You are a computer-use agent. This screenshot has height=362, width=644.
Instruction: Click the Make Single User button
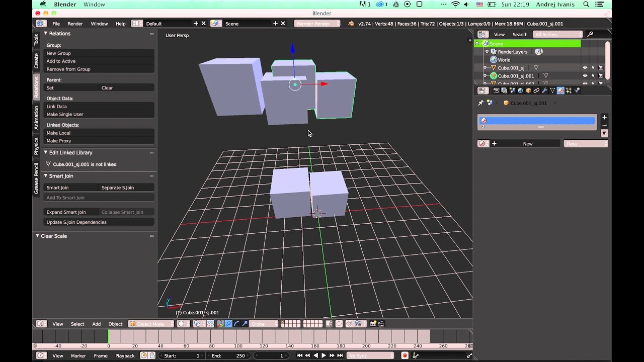coord(99,114)
